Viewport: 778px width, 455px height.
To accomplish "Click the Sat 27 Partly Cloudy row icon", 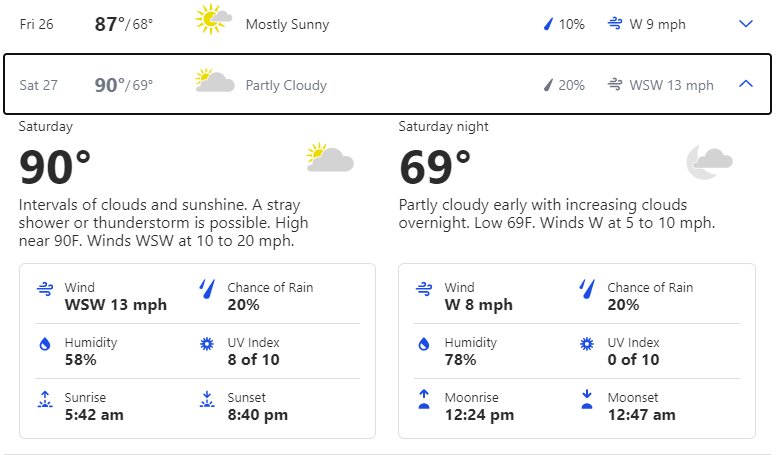I will pos(214,81).
